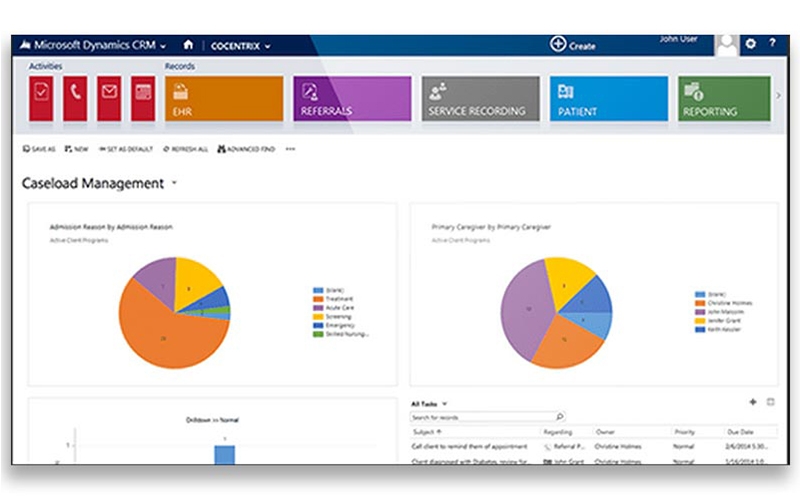Screen dimensions: 800x500
Task: Open the help question mark icon
Action: 772,43
